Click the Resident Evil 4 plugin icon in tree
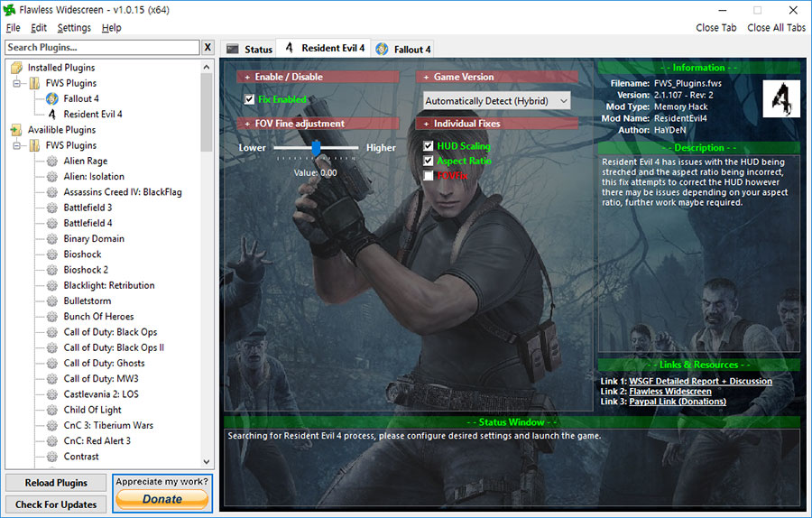 click(51, 114)
